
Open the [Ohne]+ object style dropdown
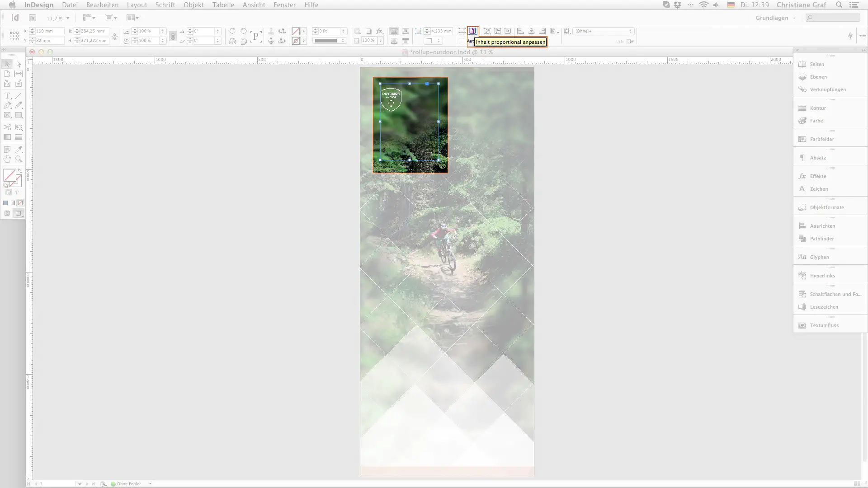coord(604,31)
